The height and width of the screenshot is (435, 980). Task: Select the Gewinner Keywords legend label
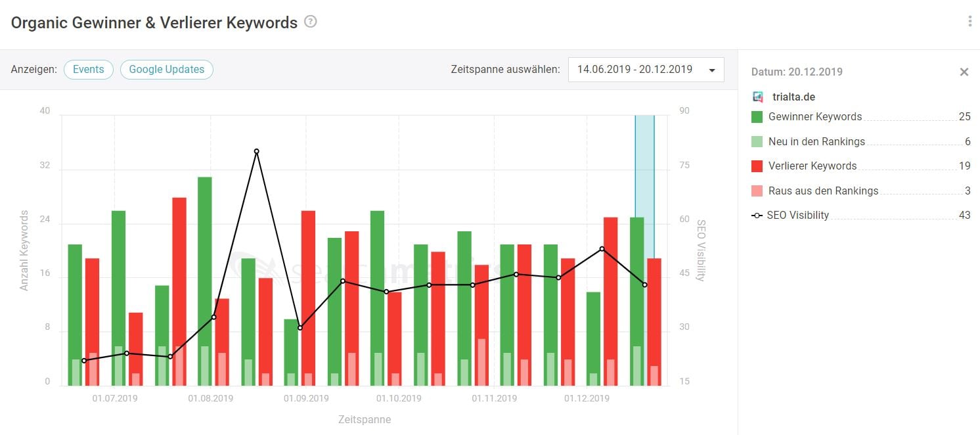tap(814, 117)
